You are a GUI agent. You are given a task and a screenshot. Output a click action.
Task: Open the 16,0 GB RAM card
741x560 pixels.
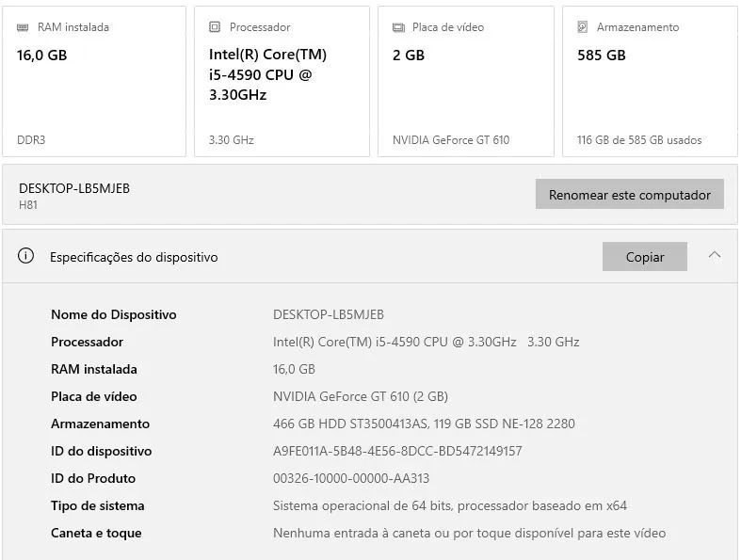point(94,82)
